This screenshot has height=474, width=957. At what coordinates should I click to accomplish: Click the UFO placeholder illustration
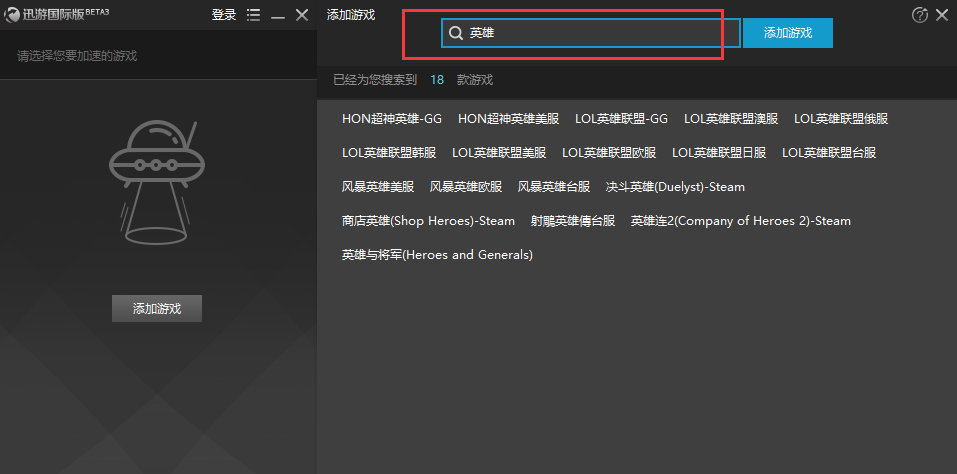tap(157, 182)
